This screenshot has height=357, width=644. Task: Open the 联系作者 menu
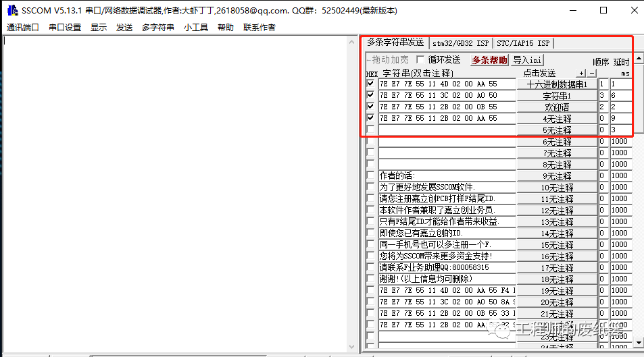(x=259, y=28)
